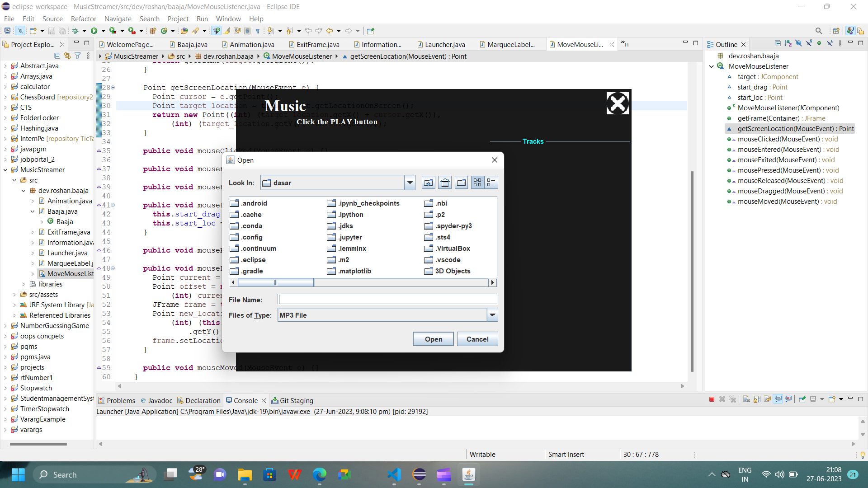Image resolution: width=868 pixels, height=488 pixels.
Task: Click the File Name input field
Action: 387,299
